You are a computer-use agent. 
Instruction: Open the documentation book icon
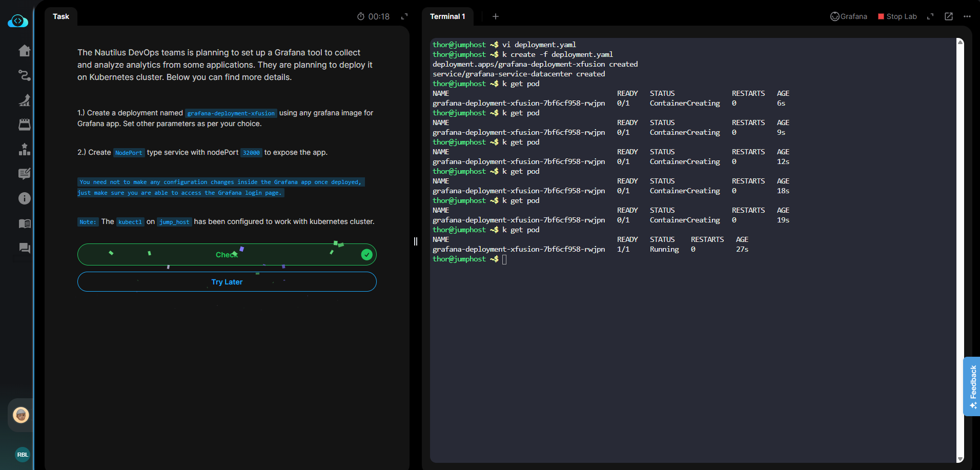[x=24, y=223]
